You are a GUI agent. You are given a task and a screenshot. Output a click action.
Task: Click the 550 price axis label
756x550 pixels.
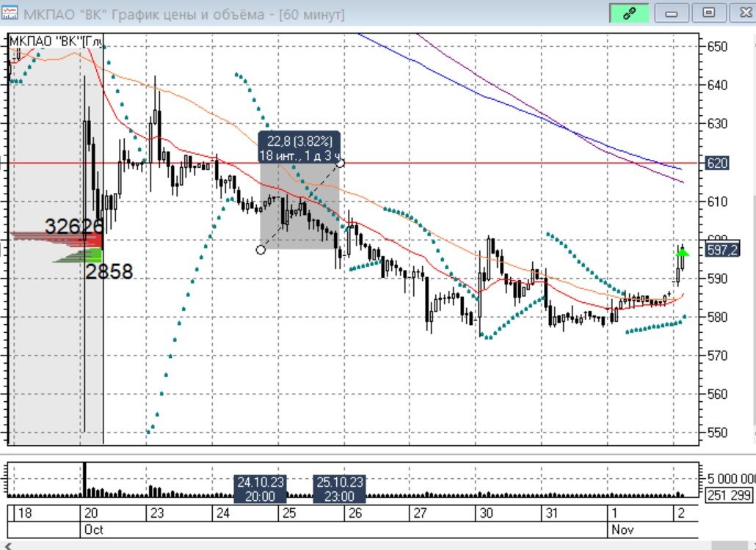pyautogui.click(x=717, y=433)
